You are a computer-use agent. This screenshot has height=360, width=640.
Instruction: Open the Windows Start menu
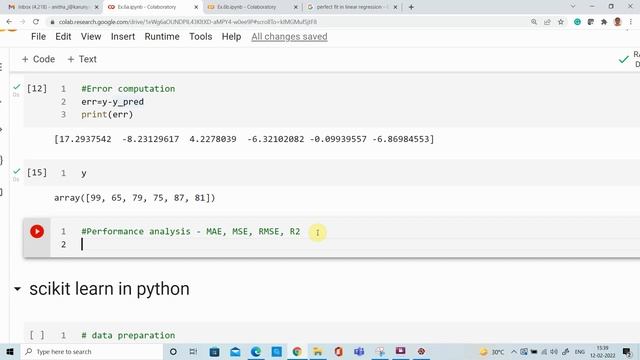10,351
